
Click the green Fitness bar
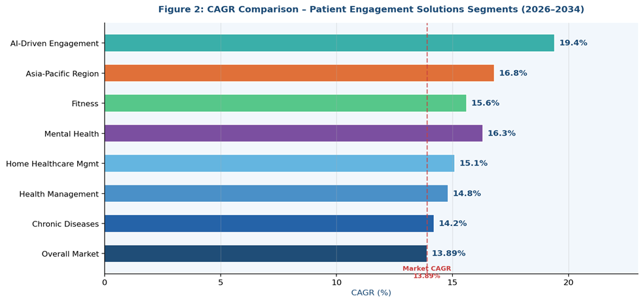point(285,104)
